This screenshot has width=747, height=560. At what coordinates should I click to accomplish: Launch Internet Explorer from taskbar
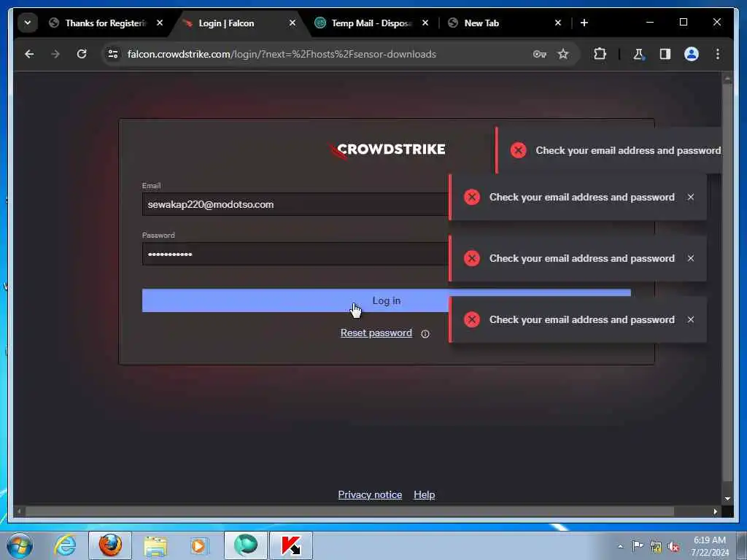click(65, 545)
